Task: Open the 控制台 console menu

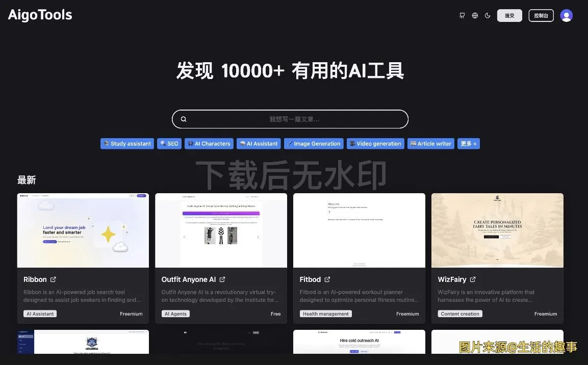Action: [x=541, y=15]
